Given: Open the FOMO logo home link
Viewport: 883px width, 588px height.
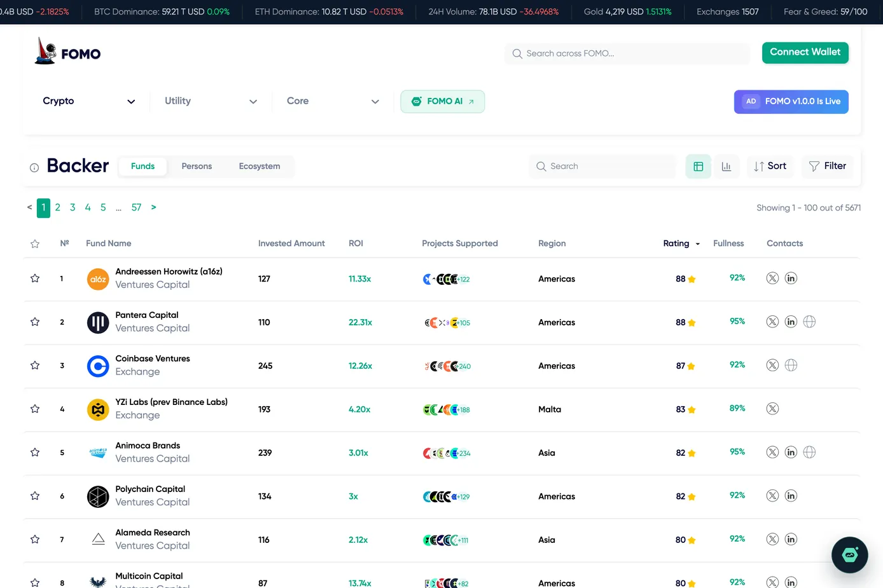Looking at the screenshot, I should tap(67, 51).
